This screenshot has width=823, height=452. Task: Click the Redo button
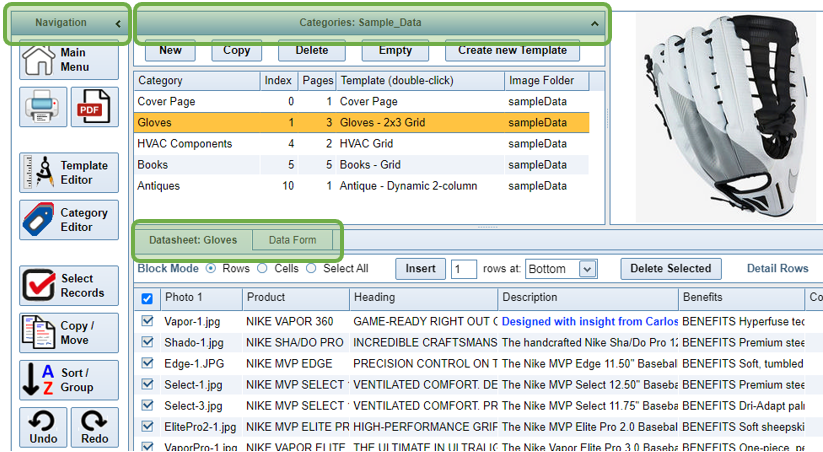click(94, 427)
